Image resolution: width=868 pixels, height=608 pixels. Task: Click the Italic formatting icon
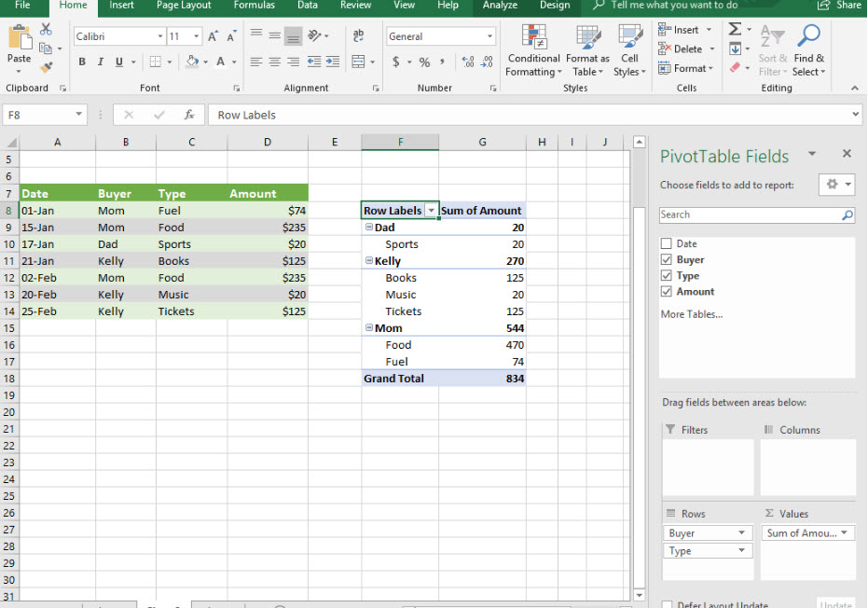(101, 62)
